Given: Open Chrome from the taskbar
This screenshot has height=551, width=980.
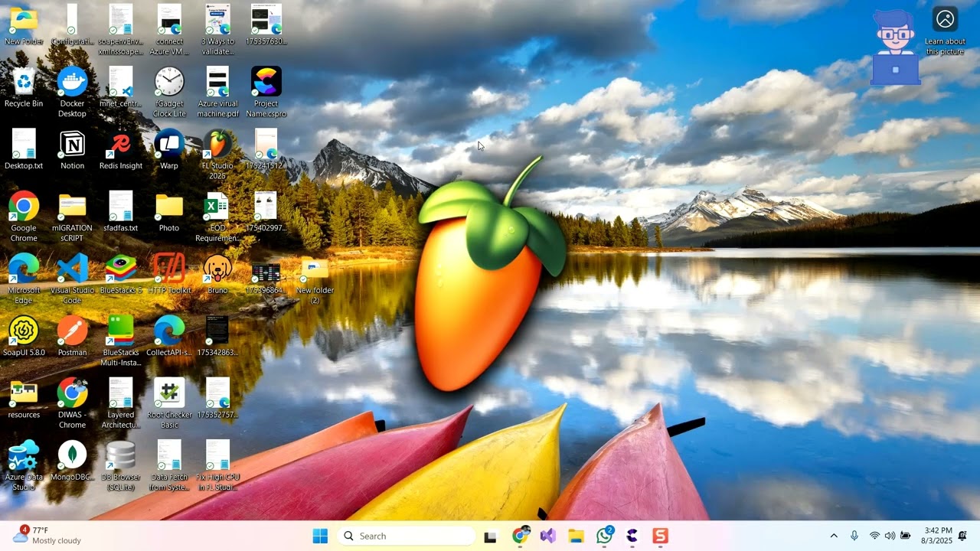Looking at the screenshot, I should 520,536.
